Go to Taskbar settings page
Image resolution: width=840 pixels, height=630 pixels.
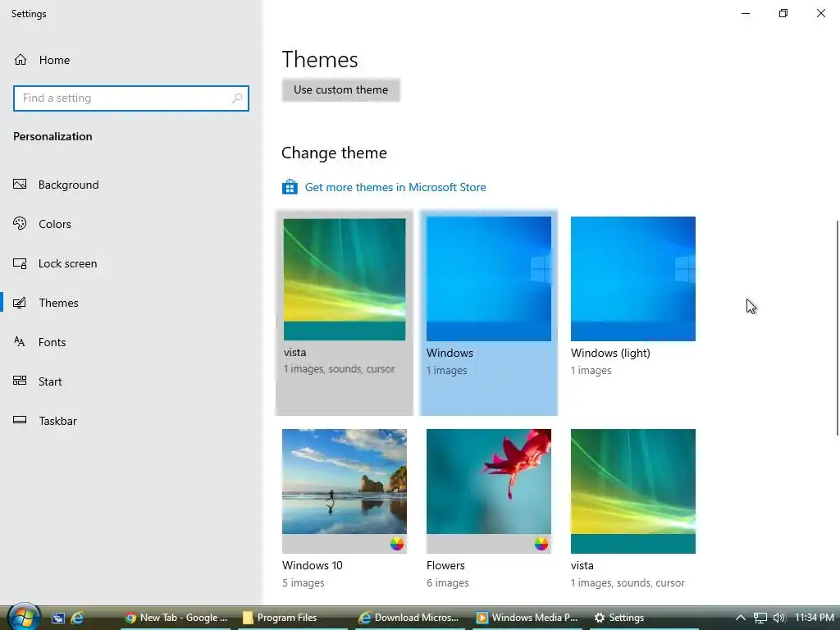point(58,421)
